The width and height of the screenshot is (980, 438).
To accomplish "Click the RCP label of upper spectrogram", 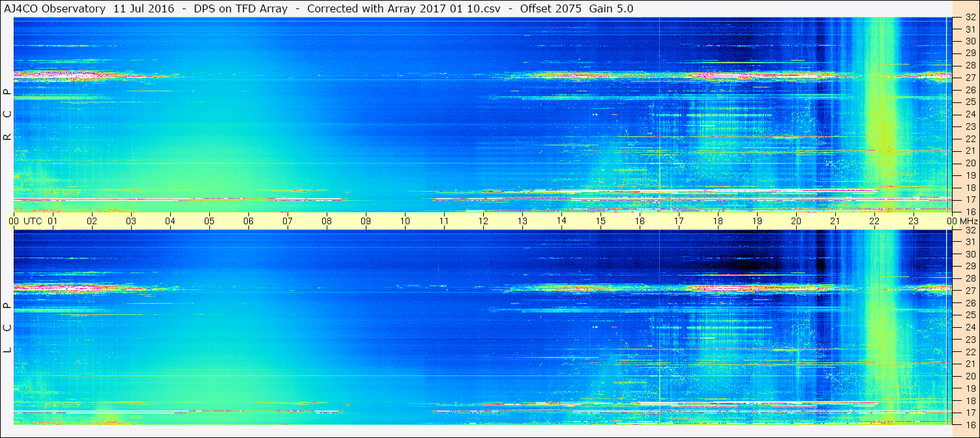I will (7, 114).
